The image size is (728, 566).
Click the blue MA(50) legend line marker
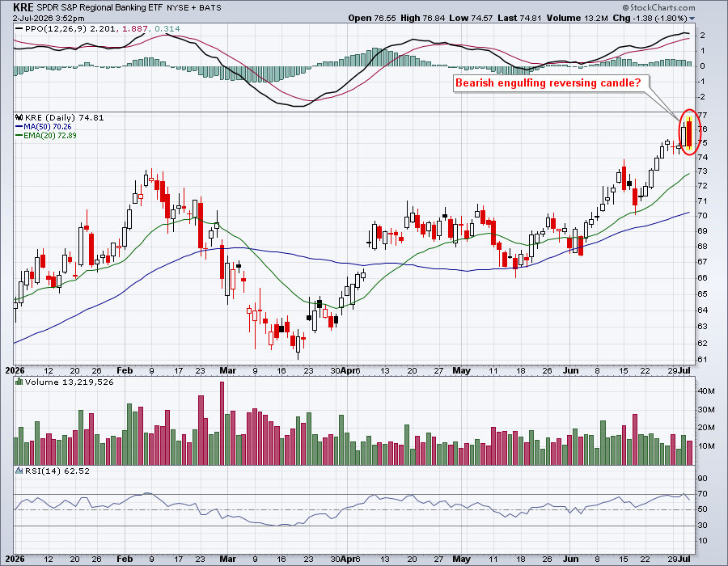click(x=19, y=127)
